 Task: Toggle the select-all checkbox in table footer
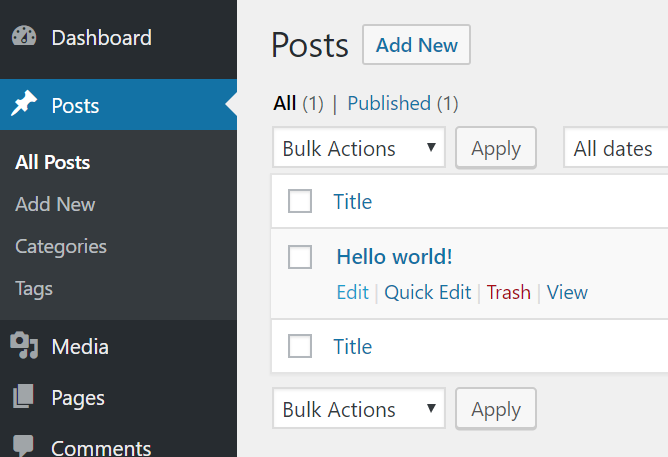click(300, 346)
